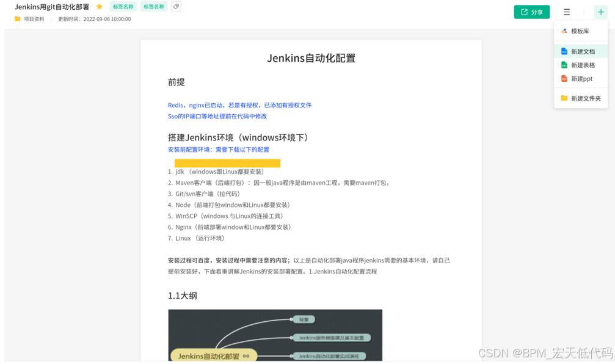Click the first green tag label
The image size is (615, 364).
(123, 7)
